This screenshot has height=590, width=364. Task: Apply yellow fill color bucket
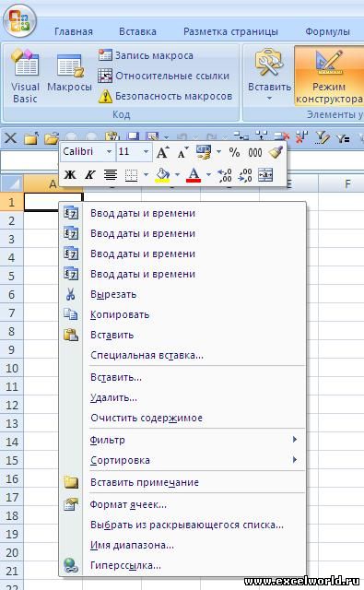point(162,175)
